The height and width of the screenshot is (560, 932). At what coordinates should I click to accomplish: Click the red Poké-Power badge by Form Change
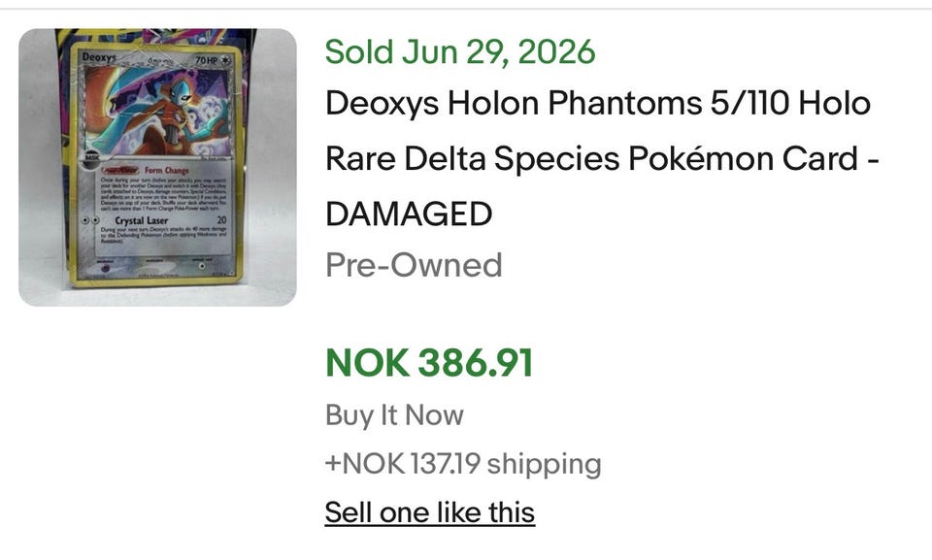coord(120,170)
